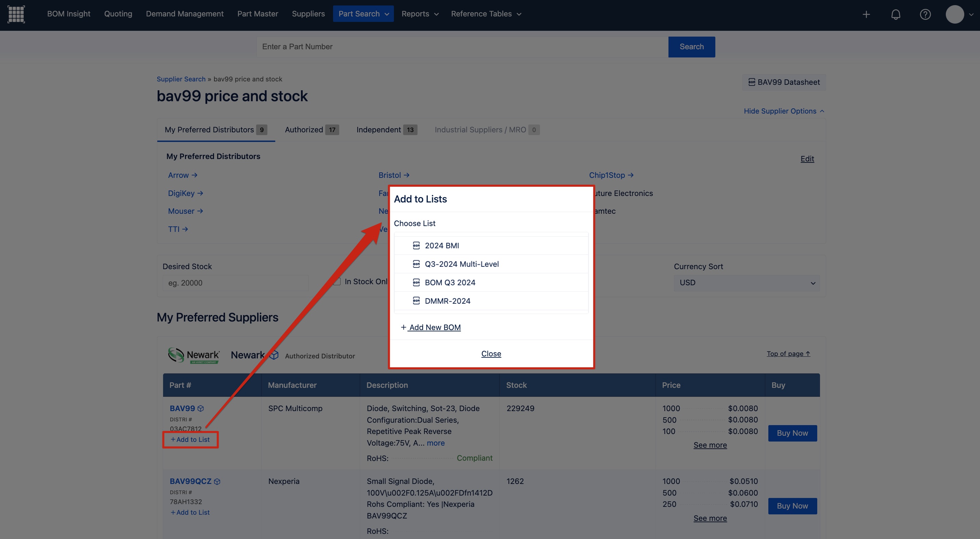Click datasheet icon in BAV99 Datasheet button
980x539 pixels.
(x=751, y=82)
